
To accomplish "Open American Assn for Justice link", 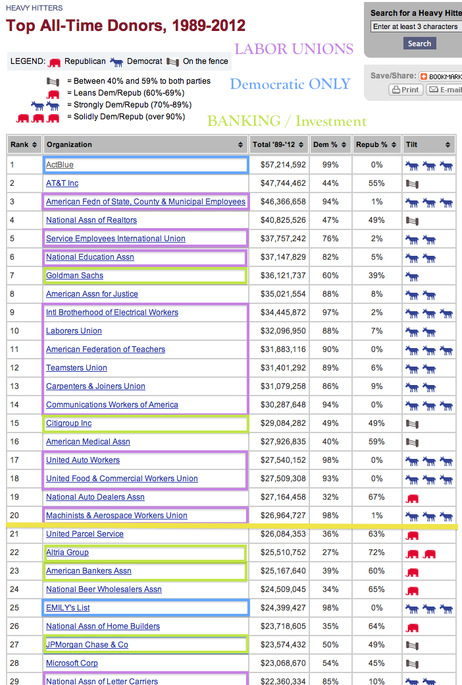I will coord(92,294).
